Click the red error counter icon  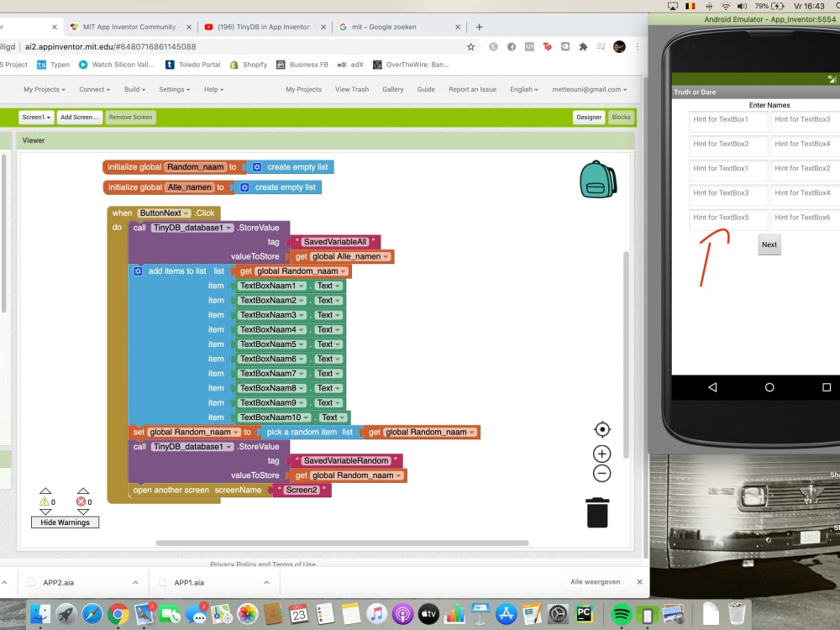click(81, 502)
